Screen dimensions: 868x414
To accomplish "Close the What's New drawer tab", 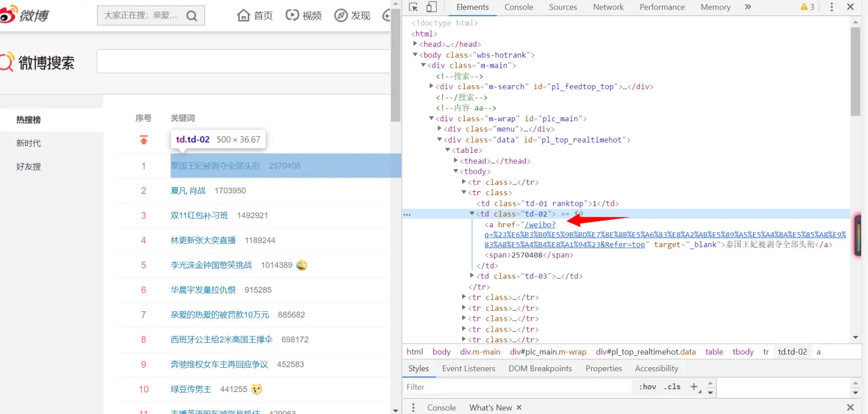I will [x=519, y=407].
